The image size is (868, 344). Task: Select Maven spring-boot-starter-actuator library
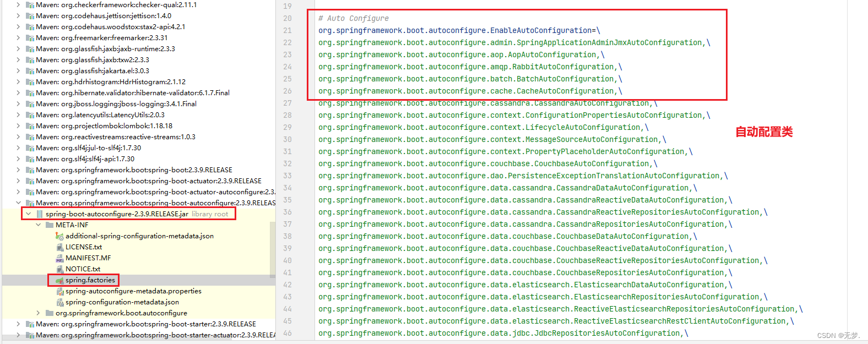(156, 335)
